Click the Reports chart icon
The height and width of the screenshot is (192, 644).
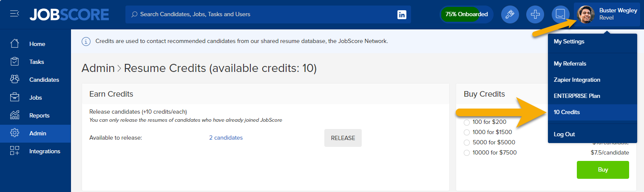(x=14, y=115)
